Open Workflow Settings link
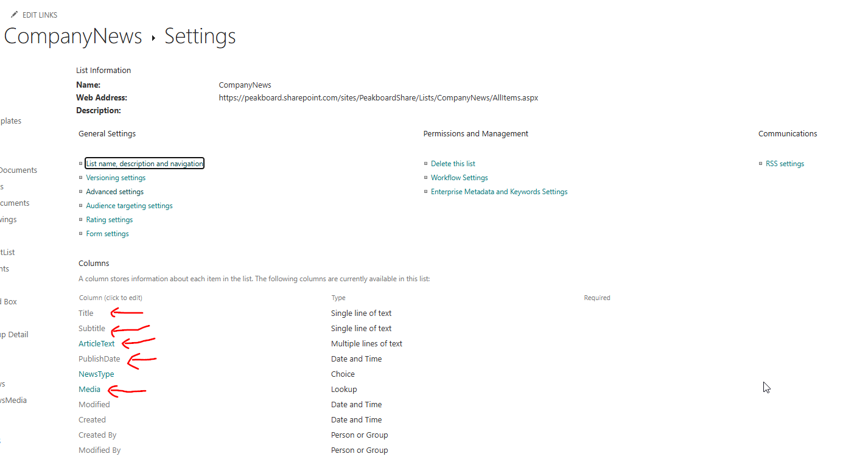Viewport: 868px width, 462px height. pos(460,178)
